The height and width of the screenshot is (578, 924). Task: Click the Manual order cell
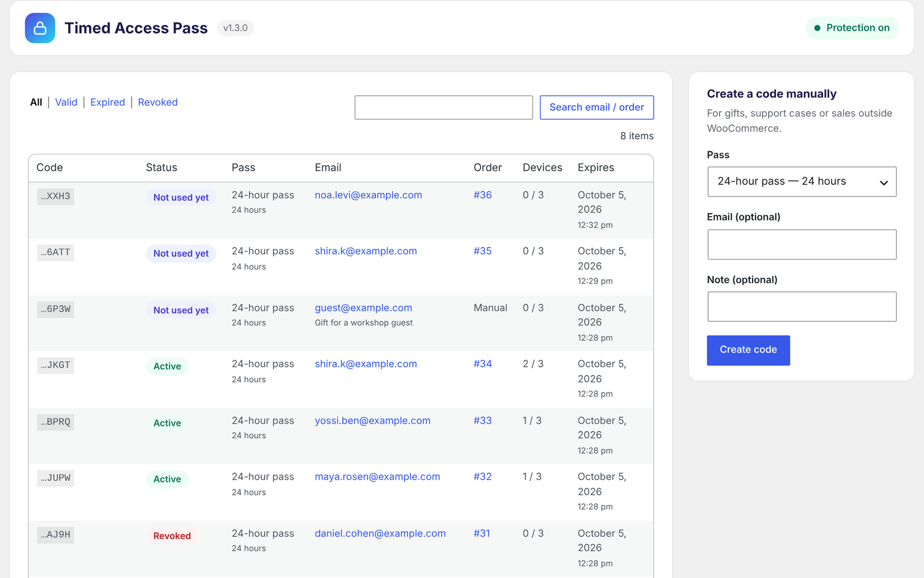pyautogui.click(x=490, y=308)
